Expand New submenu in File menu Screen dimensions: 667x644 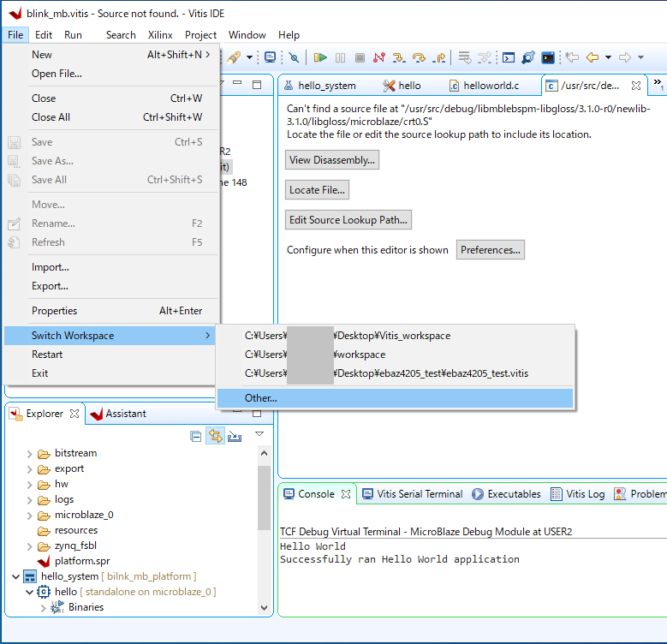click(110, 55)
